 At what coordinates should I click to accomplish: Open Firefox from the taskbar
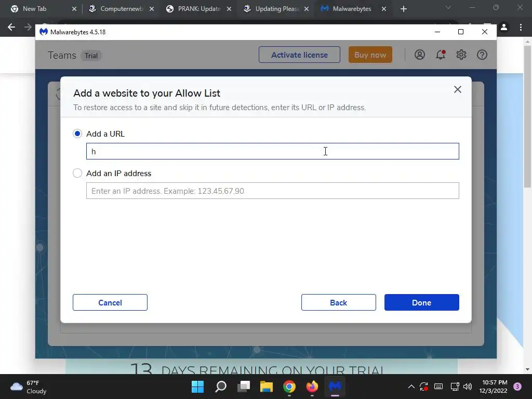tap(312, 387)
